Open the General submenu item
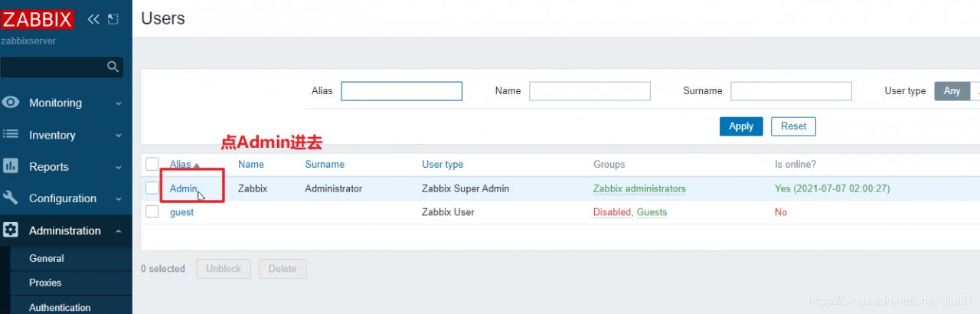The width and height of the screenshot is (980, 314). 47,259
